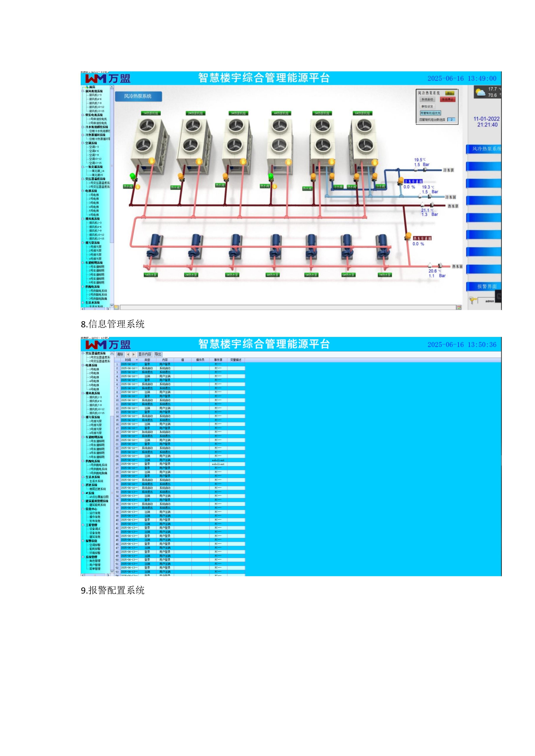Open the 时间 column sort dropdown
The height and width of the screenshot is (756, 535).
coord(137,360)
